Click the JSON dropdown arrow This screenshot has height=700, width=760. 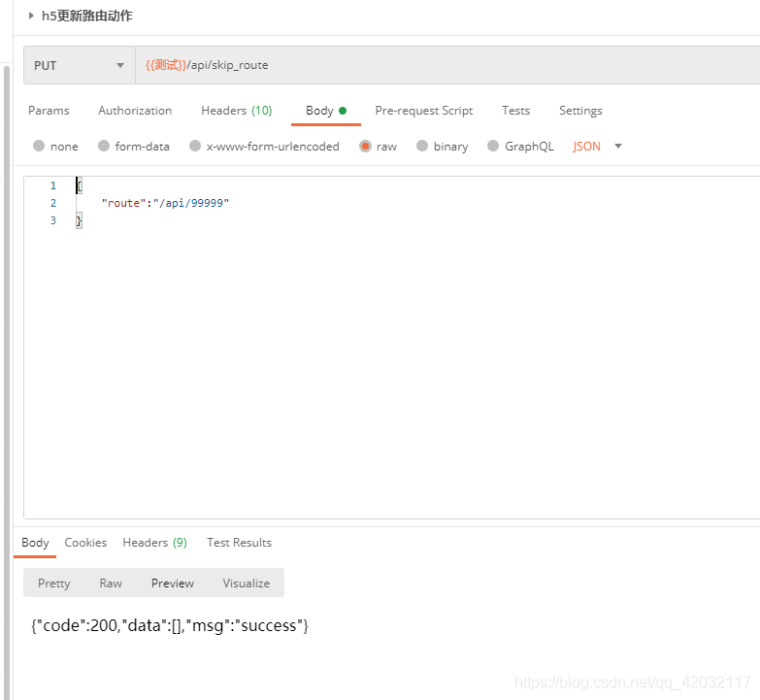click(618, 146)
